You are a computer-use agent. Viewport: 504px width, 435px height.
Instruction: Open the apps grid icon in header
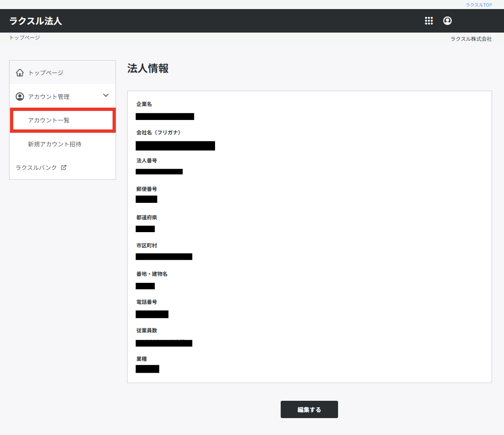tap(429, 21)
